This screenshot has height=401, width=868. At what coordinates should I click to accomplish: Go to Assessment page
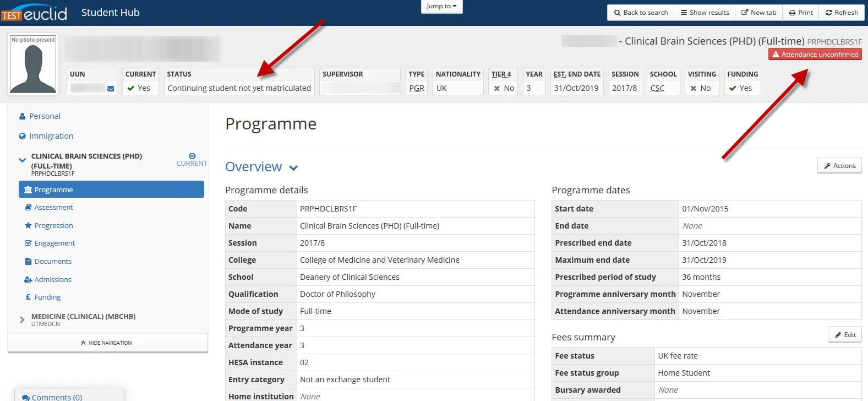coord(53,208)
